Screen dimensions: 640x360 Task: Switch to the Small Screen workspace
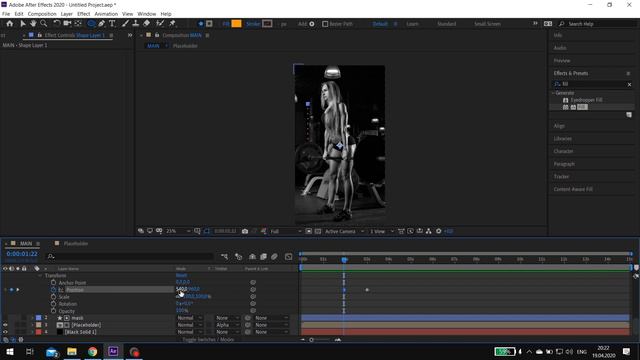[487, 24]
